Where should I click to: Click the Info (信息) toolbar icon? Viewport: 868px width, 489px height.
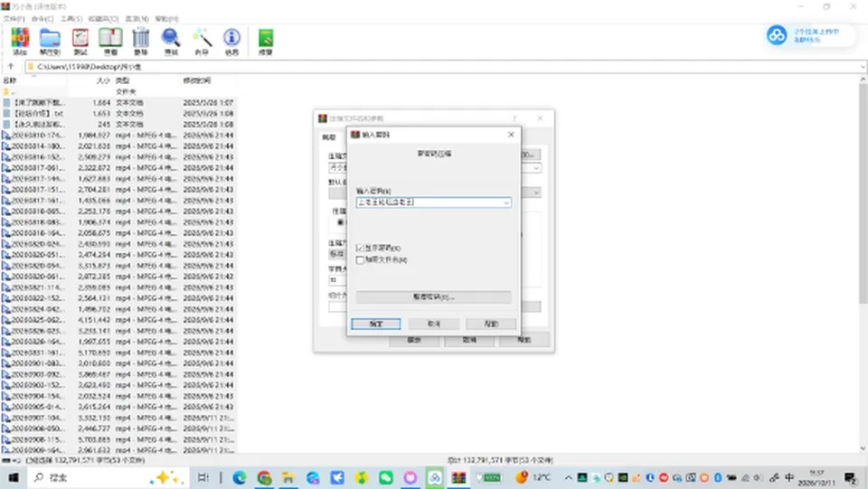coord(231,42)
